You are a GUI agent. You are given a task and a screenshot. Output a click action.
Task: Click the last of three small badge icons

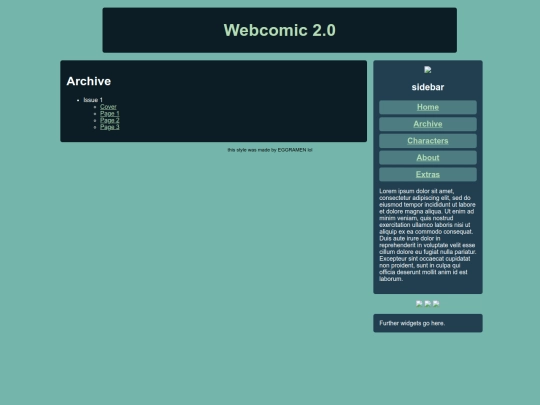[x=436, y=303]
